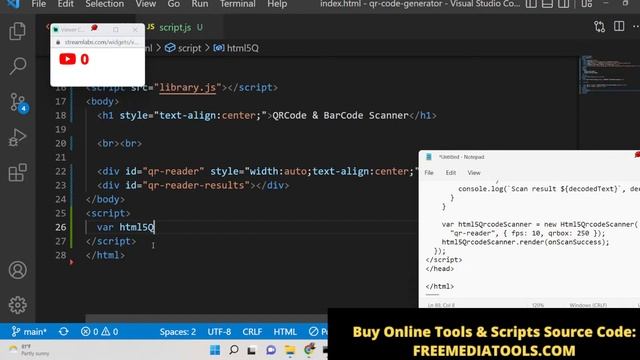This screenshot has width=640, height=360.
Task: Show problems: 0 errors 0 warnings
Action: coord(100,331)
